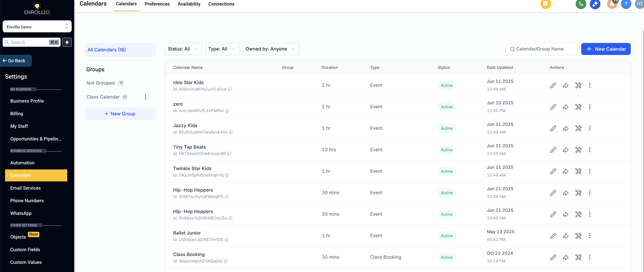Open the Type: All filter dropdown
Viewport: 644px width, 272px height.
click(222, 49)
